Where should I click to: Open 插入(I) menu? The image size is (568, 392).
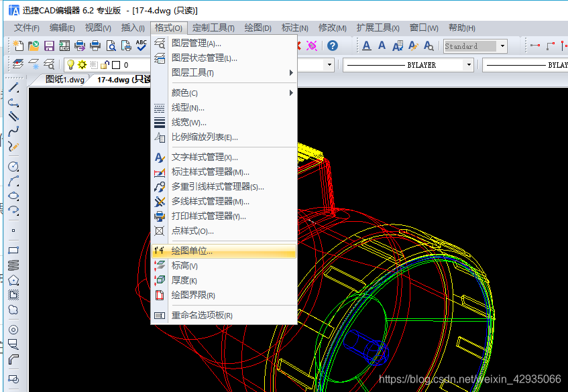[133, 28]
